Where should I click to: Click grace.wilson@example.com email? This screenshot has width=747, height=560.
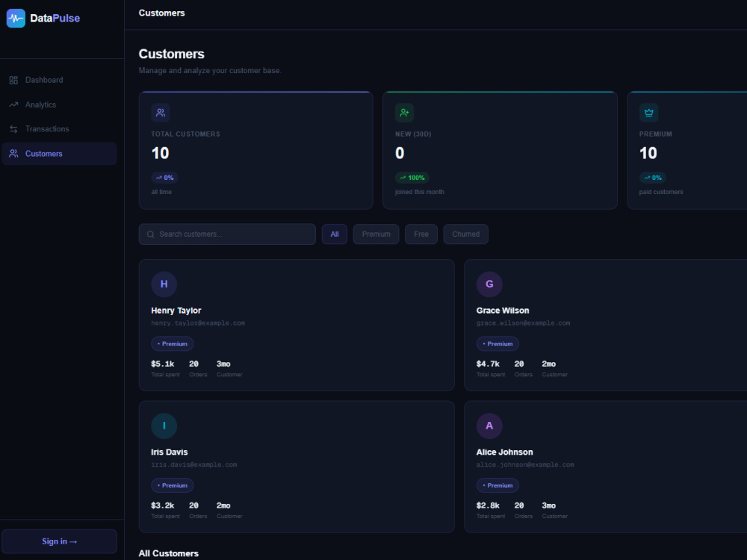click(523, 323)
